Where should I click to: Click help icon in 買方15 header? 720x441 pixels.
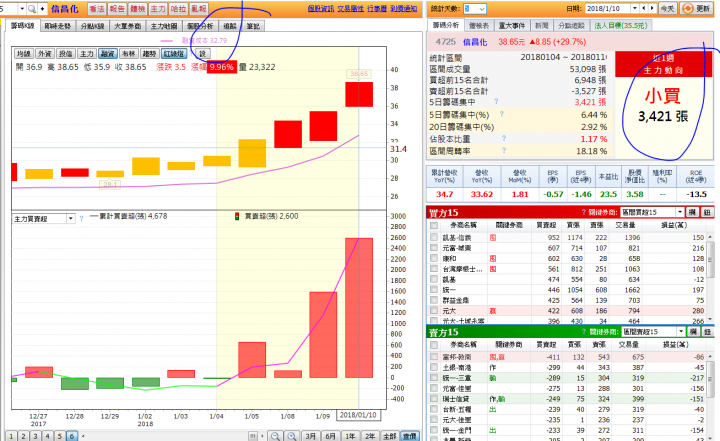[x=584, y=212]
